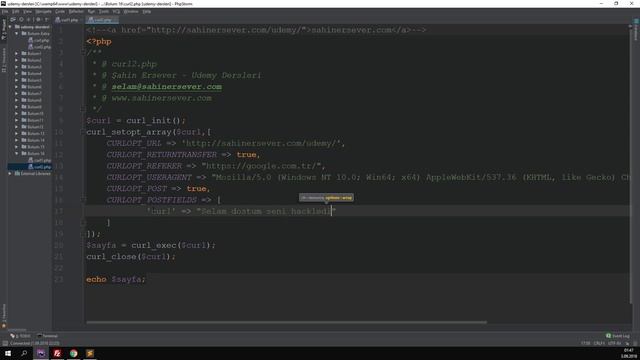Click the editor horizontal scrollbar
The height and width of the screenshot is (360, 640).
coord(286,322)
